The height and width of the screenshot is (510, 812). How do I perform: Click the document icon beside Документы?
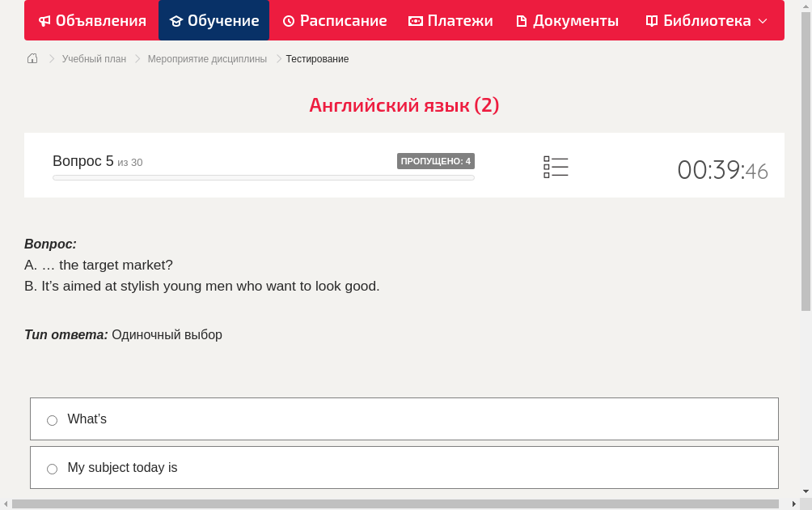(522, 21)
